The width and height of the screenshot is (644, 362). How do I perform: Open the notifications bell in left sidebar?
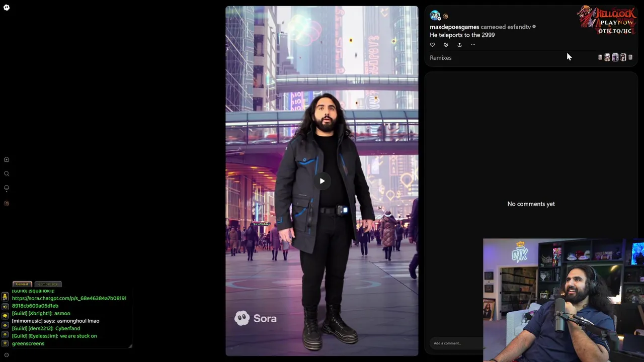tap(7, 188)
